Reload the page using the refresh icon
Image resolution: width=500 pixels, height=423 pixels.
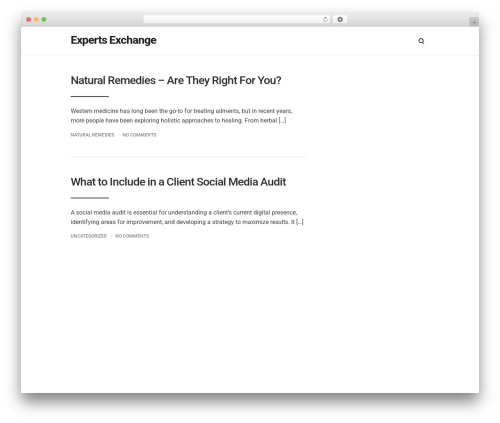pos(325,20)
